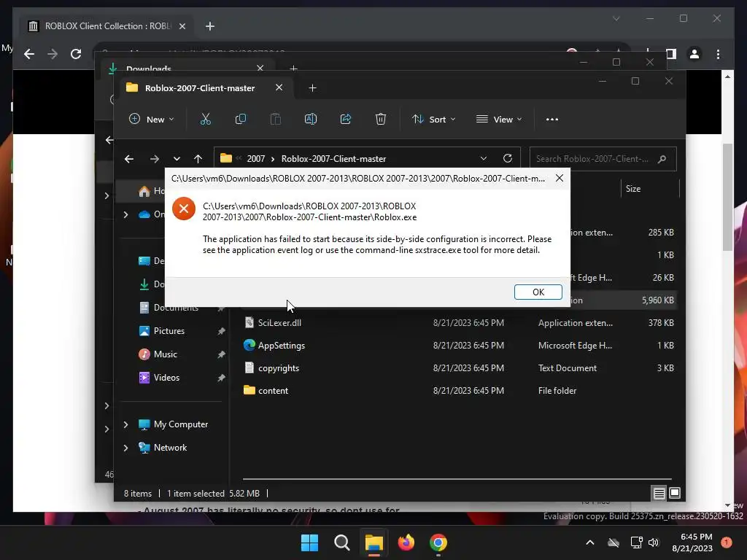Open File Explorer from taskbar
The width and height of the screenshot is (747, 560).
point(374,542)
